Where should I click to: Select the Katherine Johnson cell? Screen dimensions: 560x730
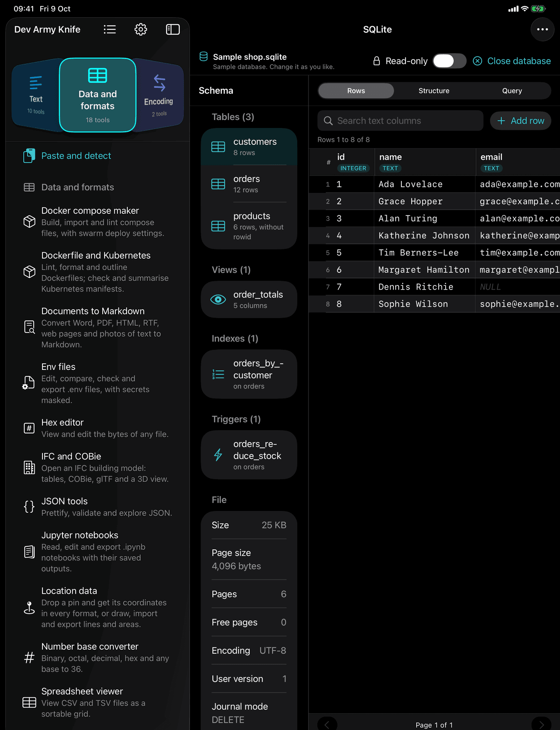(425, 235)
